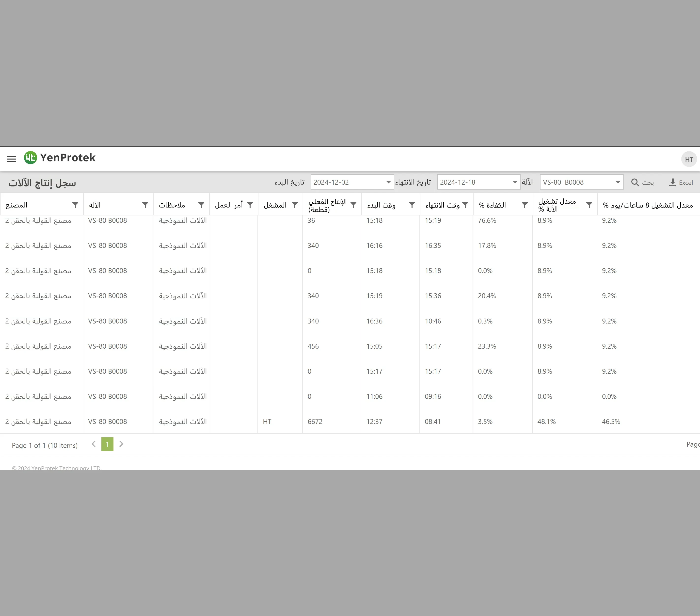Filter the المصنع column
The image size is (700, 616).
75,205
